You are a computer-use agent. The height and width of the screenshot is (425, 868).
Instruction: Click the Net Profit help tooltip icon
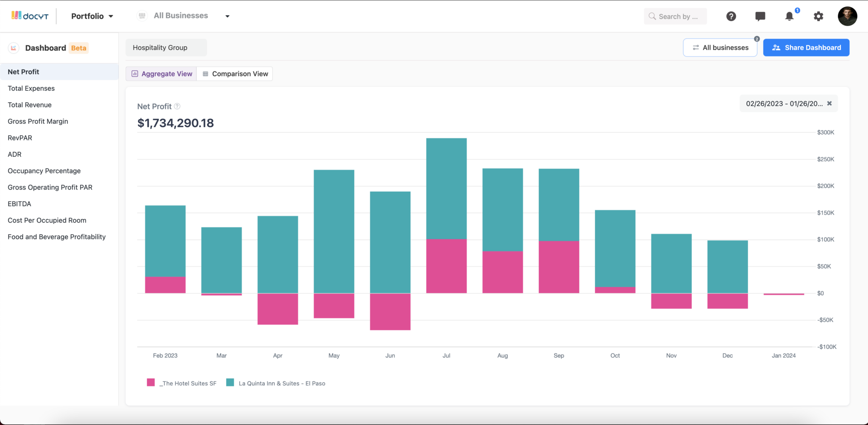pos(177,106)
